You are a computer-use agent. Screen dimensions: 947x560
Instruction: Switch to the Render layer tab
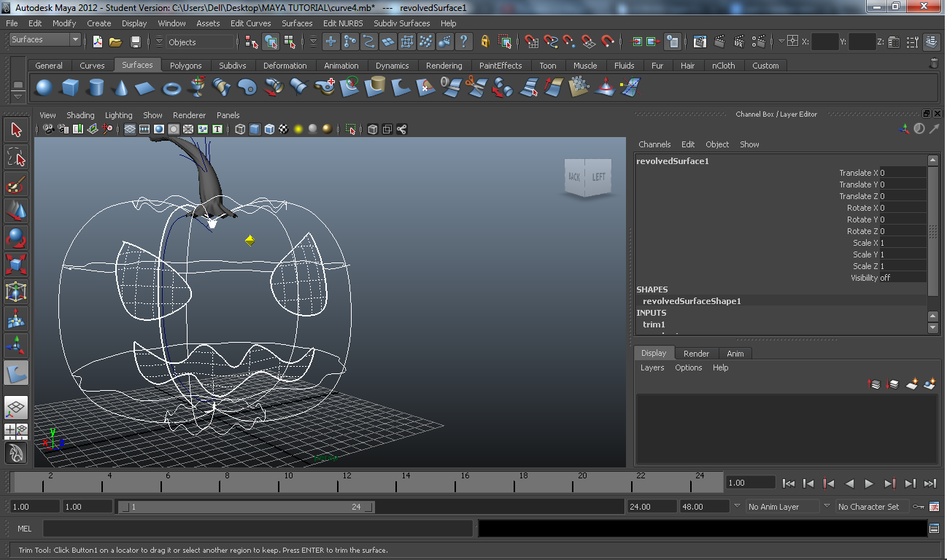[x=696, y=354]
